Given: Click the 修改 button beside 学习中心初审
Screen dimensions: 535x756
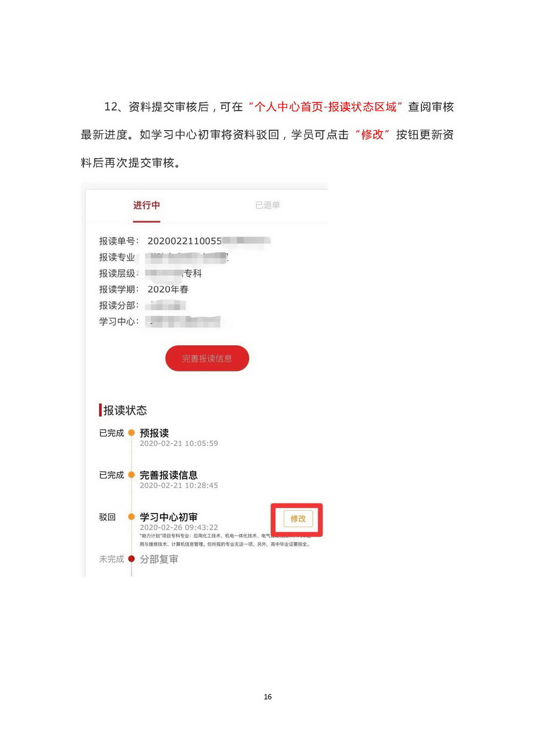Looking at the screenshot, I should (x=298, y=519).
